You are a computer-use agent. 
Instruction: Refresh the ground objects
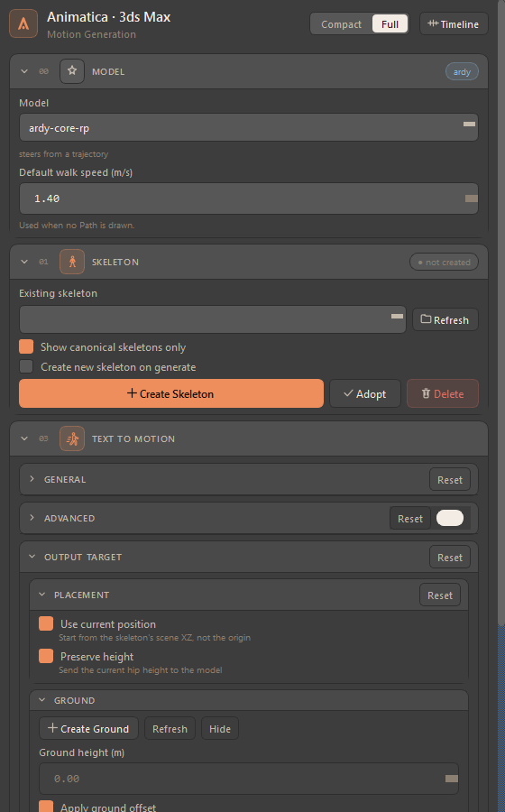point(170,729)
